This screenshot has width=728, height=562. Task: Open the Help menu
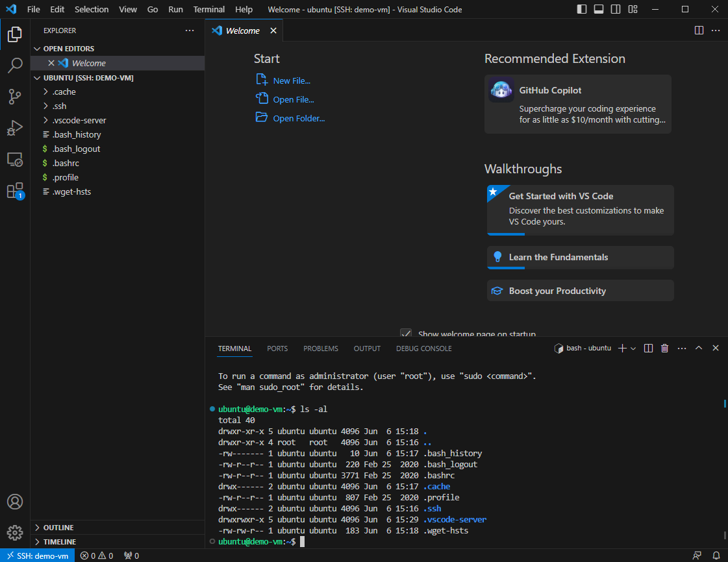coord(244,9)
